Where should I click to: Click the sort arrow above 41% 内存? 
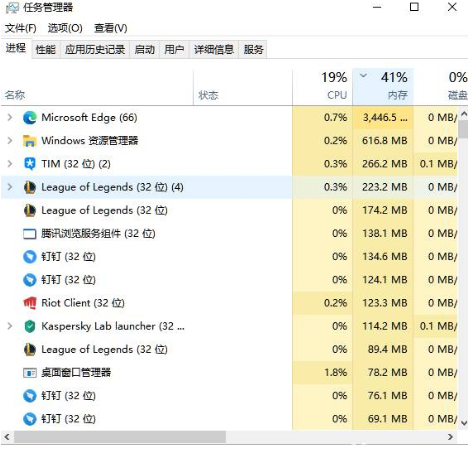point(363,76)
